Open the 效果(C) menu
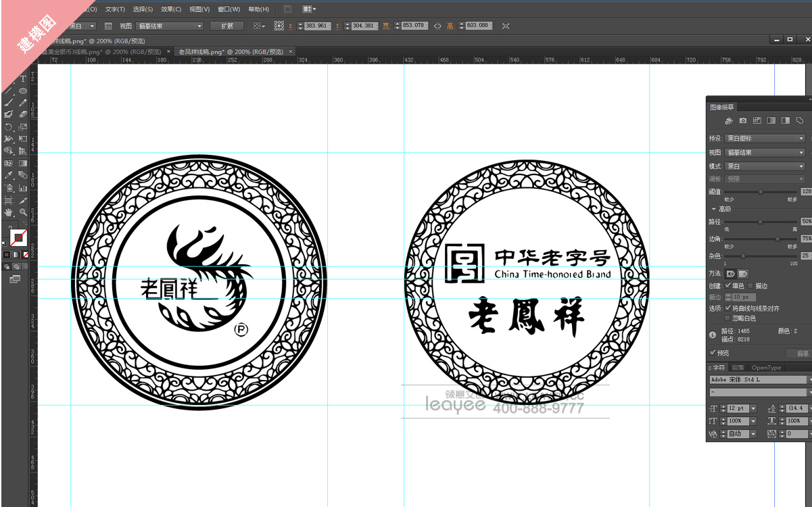This screenshot has width=812, height=507. click(x=171, y=9)
